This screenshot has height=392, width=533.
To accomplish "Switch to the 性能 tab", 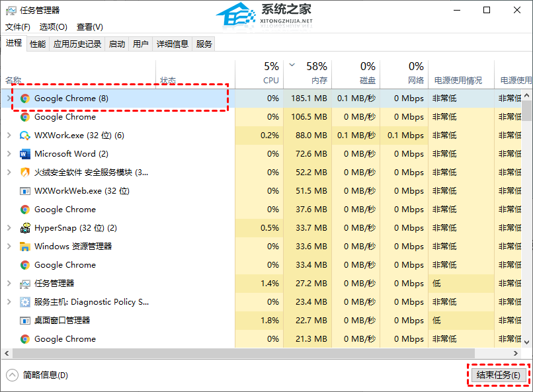I will click(38, 44).
